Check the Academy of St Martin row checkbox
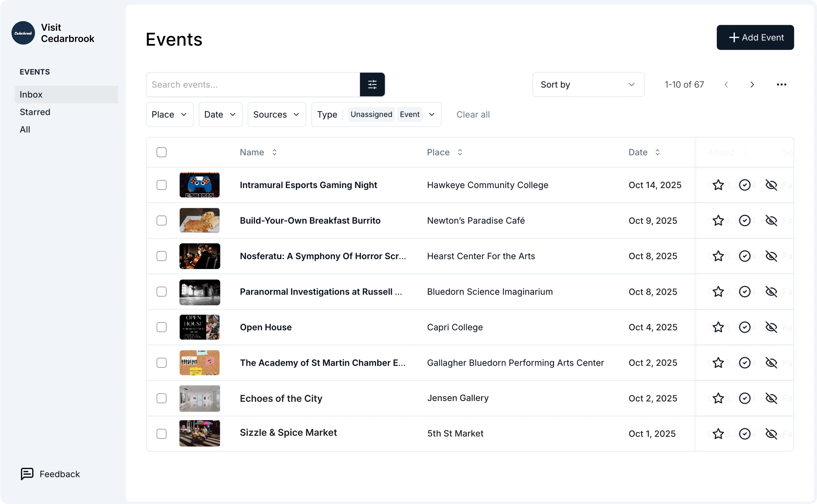Screen dimensions: 817x504 (161, 363)
